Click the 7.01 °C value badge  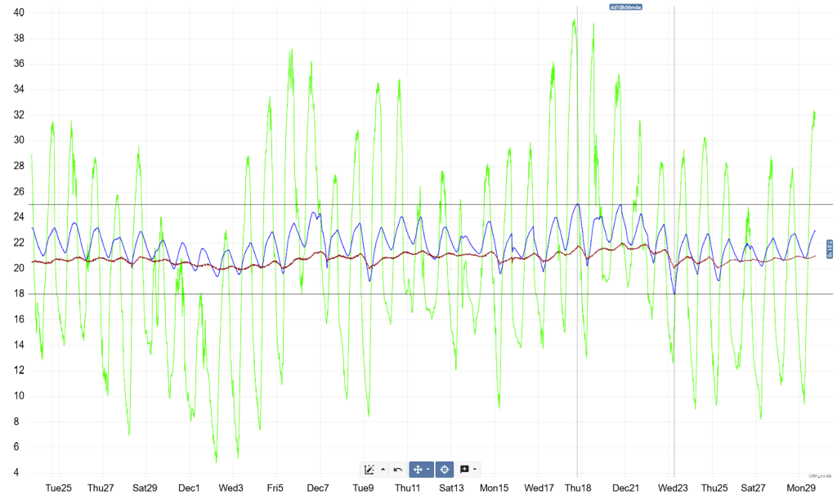[829, 249]
